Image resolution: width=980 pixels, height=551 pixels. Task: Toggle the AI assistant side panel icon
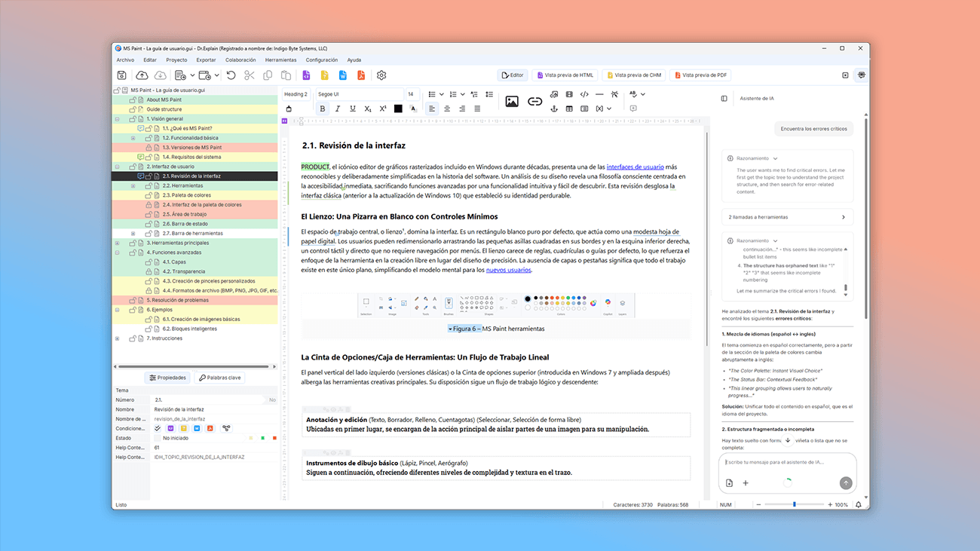(724, 99)
